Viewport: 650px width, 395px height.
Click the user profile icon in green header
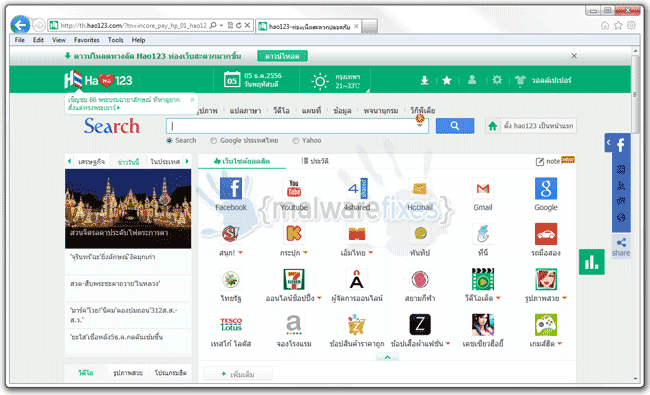coord(472,80)
